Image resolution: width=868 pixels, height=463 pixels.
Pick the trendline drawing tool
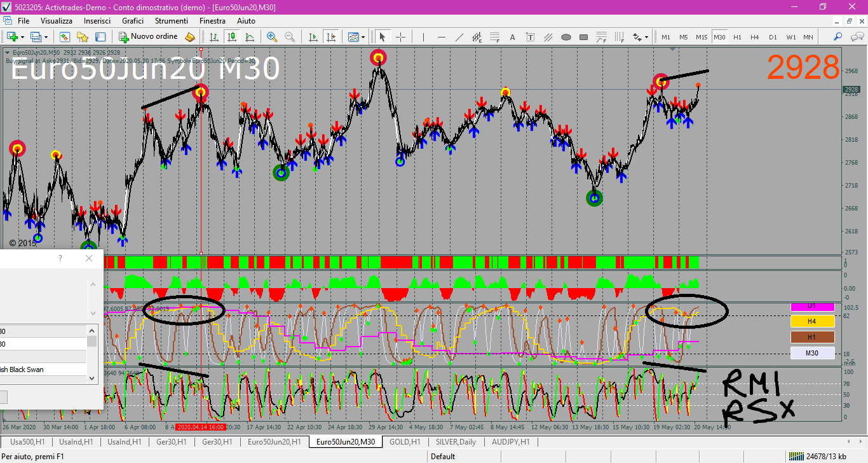pyautogui.click(x=459, y=37)
